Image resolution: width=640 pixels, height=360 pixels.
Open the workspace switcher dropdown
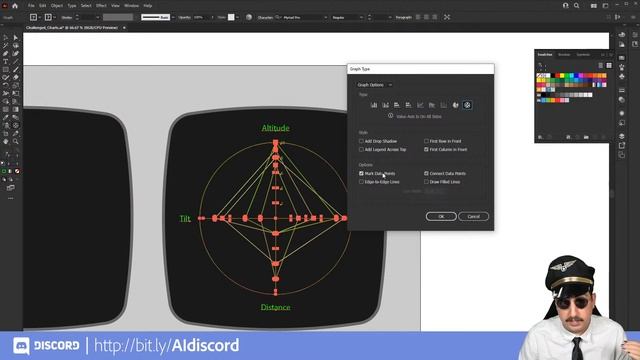coord(605,6)
